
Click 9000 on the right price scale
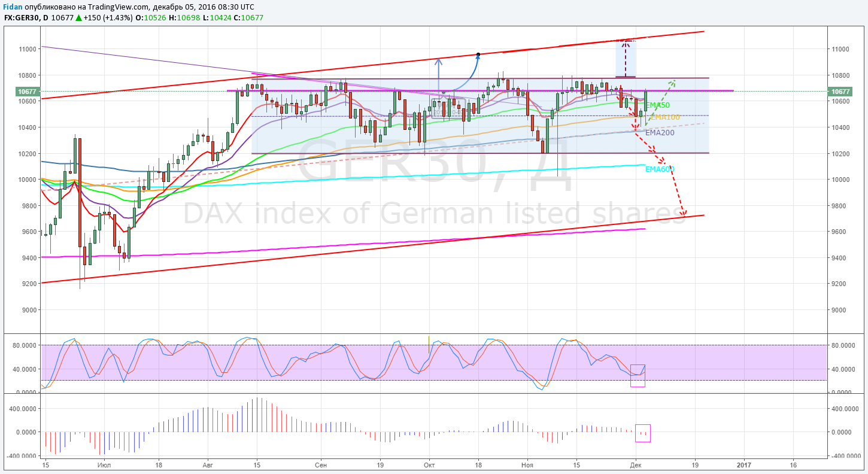[838, 310]
